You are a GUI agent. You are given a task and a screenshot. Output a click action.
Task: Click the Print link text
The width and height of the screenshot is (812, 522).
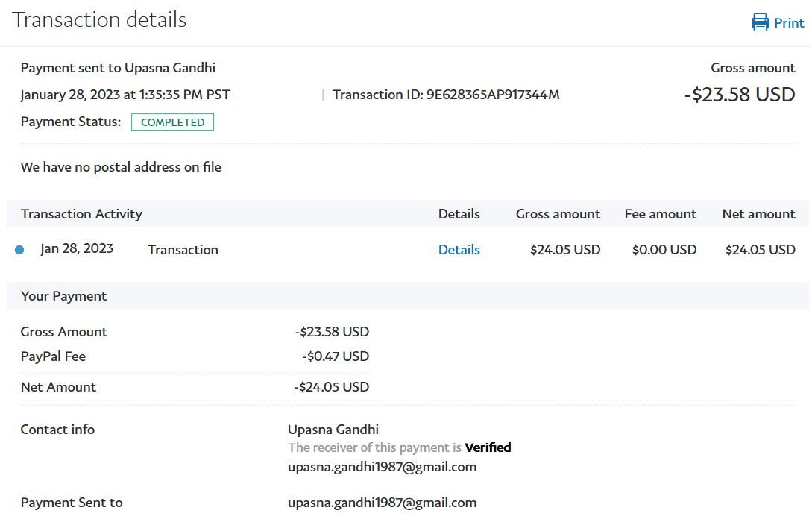789,23
